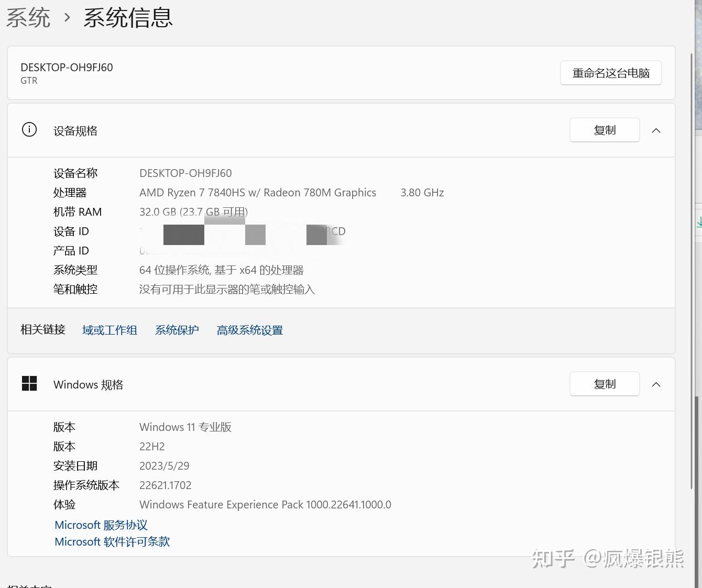Click the 系统信息 breadcrumb title
This screenshot has height=588, width=702.
(x=127, y=17)
